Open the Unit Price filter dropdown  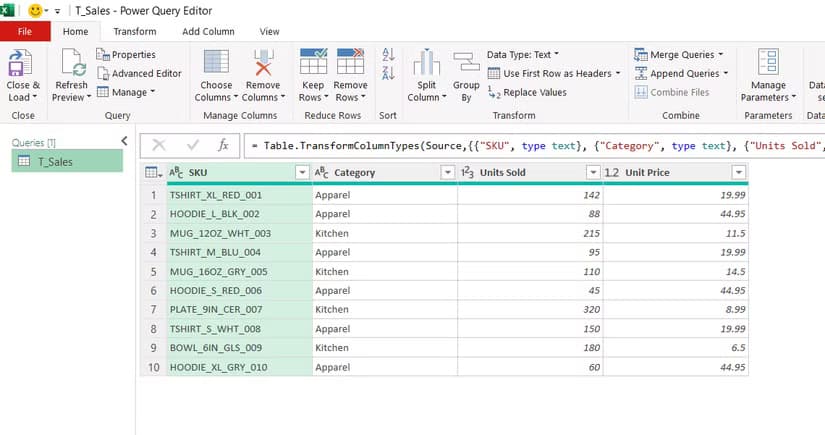(739, 173)
